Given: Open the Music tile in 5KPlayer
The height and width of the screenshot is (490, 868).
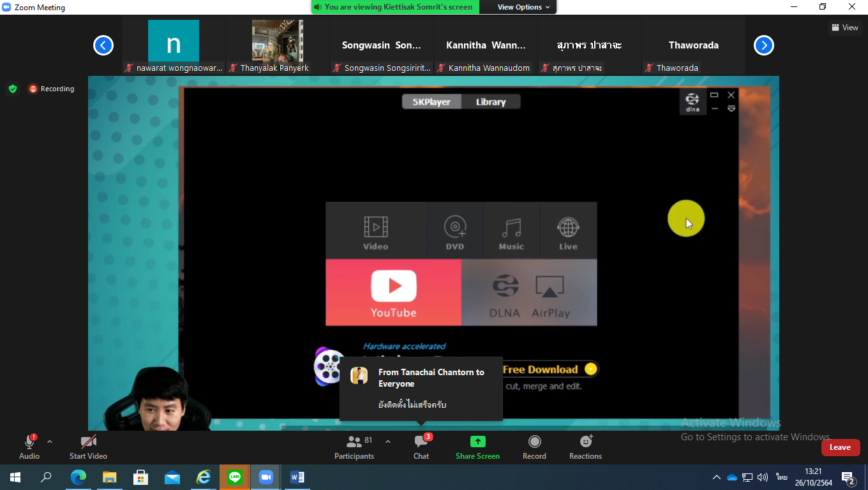Looking at the screenshot, I should (x=511, y=230).
